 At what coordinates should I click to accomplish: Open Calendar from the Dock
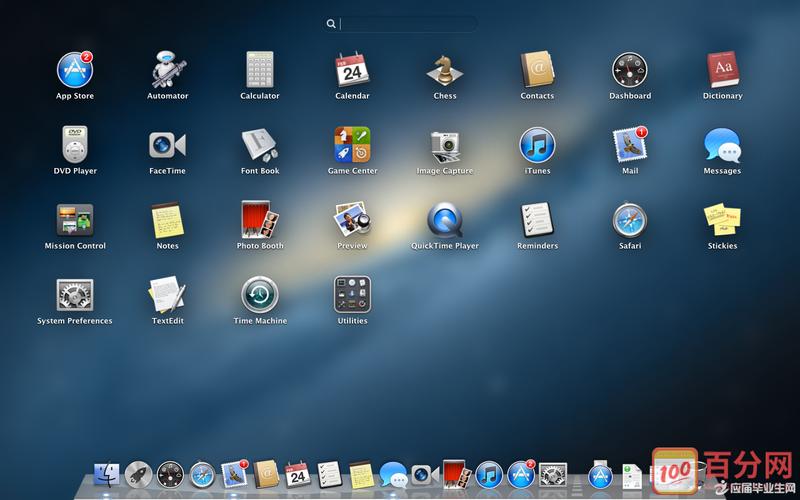pos(298,474)
